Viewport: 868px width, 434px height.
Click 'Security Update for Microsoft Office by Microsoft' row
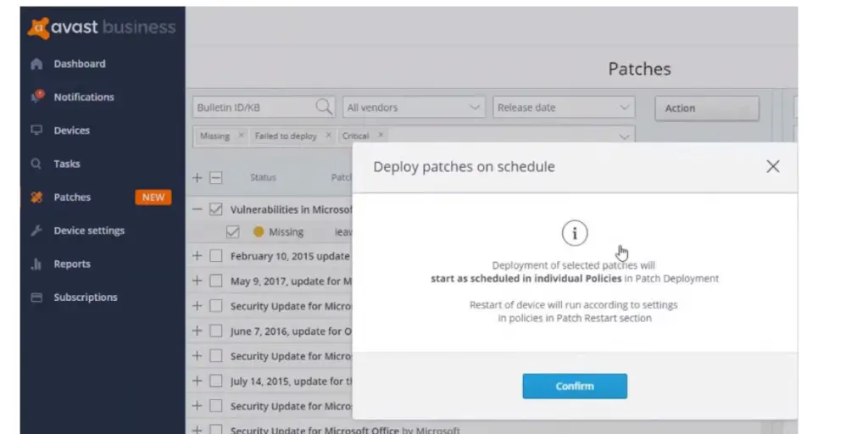coord(345,430)
